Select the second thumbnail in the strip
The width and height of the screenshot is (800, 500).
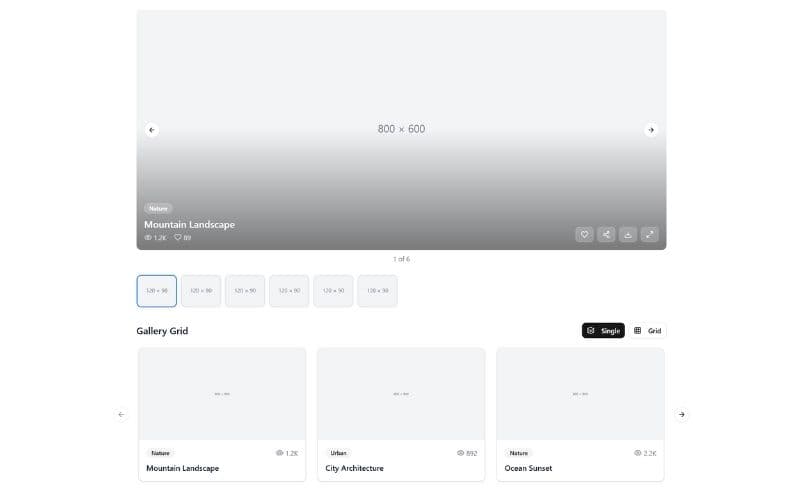pos(201,291)
